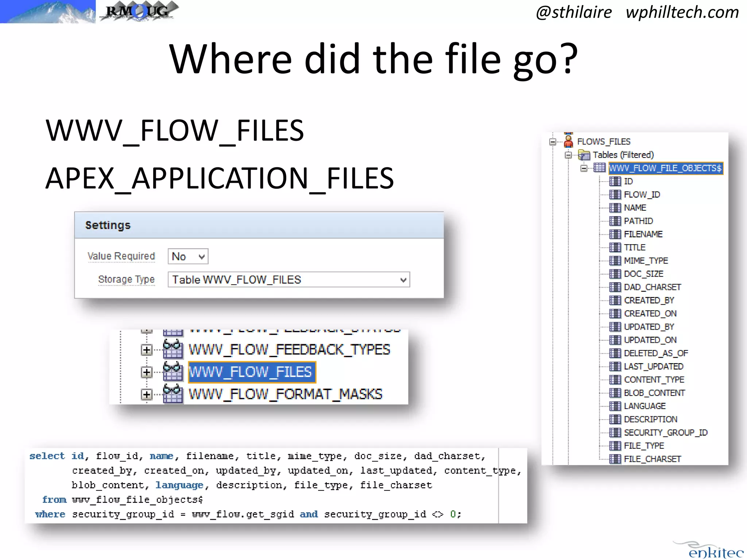Click the LAST_UPDATED column icon
747x560 pixels.
pyautogui.click(x=615, y=366)
